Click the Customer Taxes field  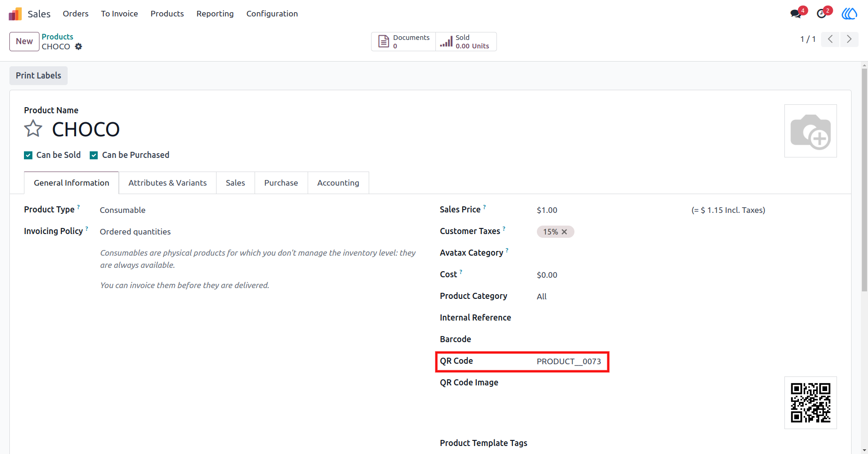[687, 232]
